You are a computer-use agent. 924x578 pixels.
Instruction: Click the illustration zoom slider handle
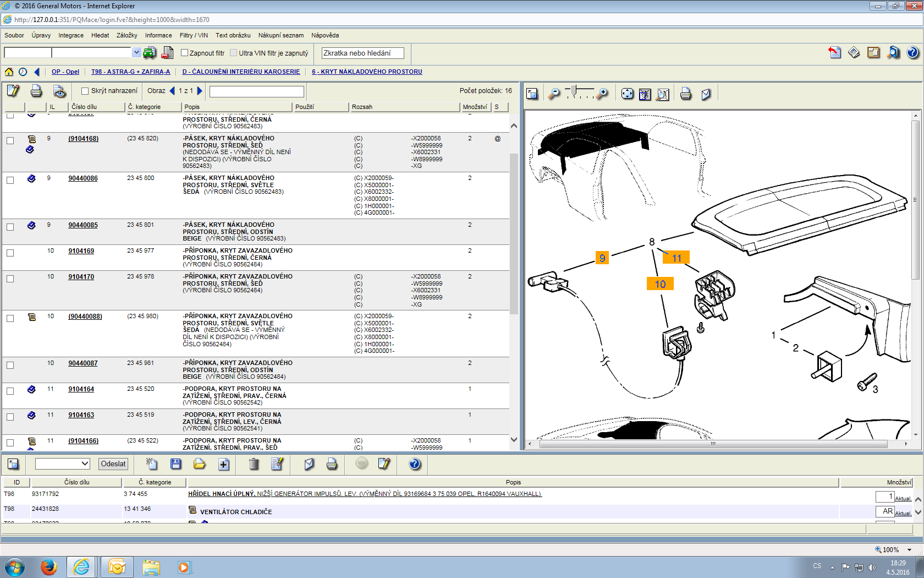574,90
